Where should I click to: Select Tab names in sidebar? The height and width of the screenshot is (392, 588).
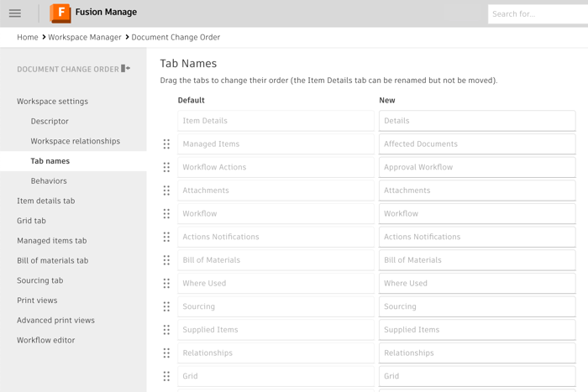(50, 161)
